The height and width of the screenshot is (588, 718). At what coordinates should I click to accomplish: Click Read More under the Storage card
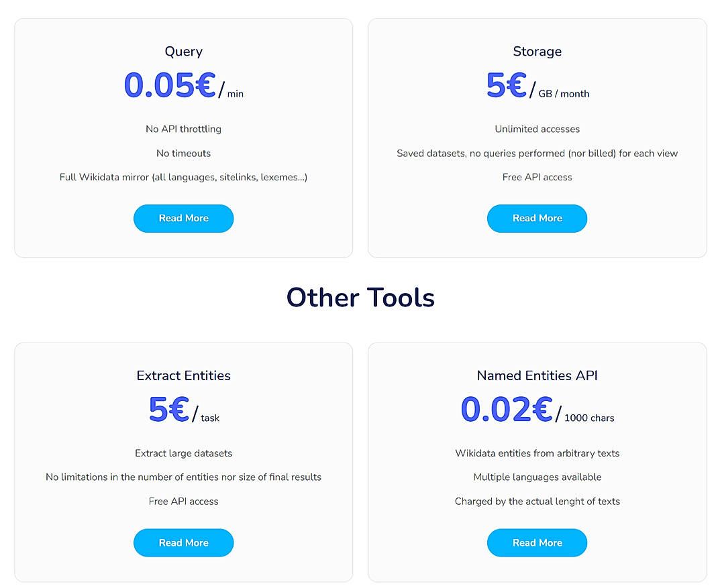pyautogui.click(x=537, y=218)
